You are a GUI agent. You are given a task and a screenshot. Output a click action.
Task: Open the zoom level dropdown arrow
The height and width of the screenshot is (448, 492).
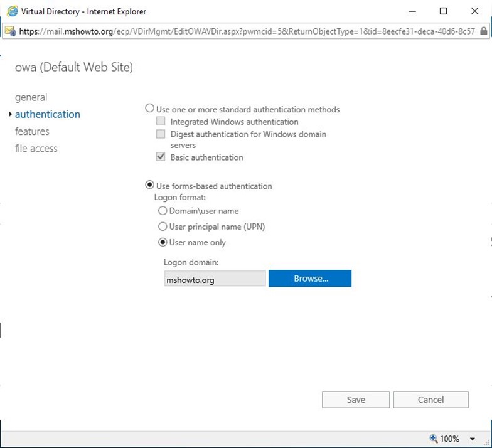(x=472, y=439)
